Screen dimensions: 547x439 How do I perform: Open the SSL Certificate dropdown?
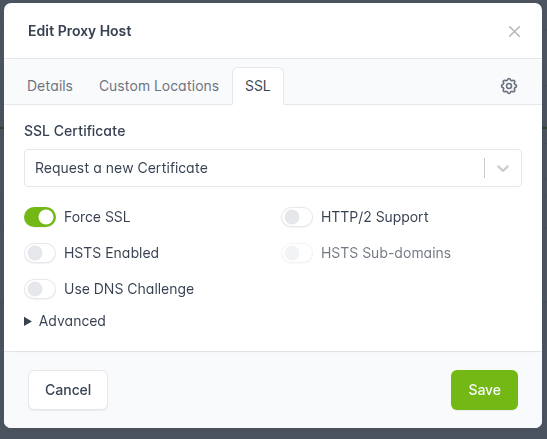tap(273, 168)
